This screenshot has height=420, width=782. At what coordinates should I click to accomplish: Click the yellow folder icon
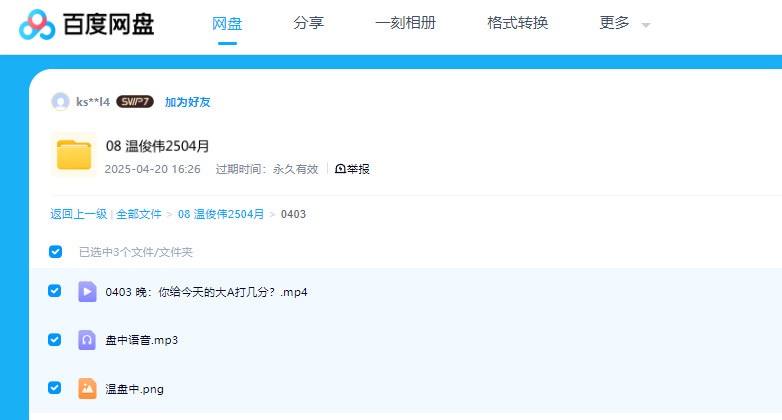[73, 155]
